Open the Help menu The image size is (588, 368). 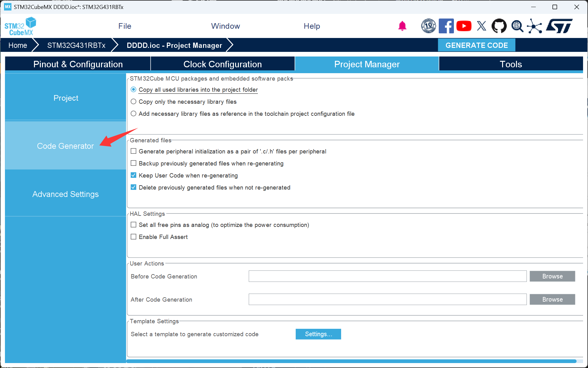click(312, 26)
